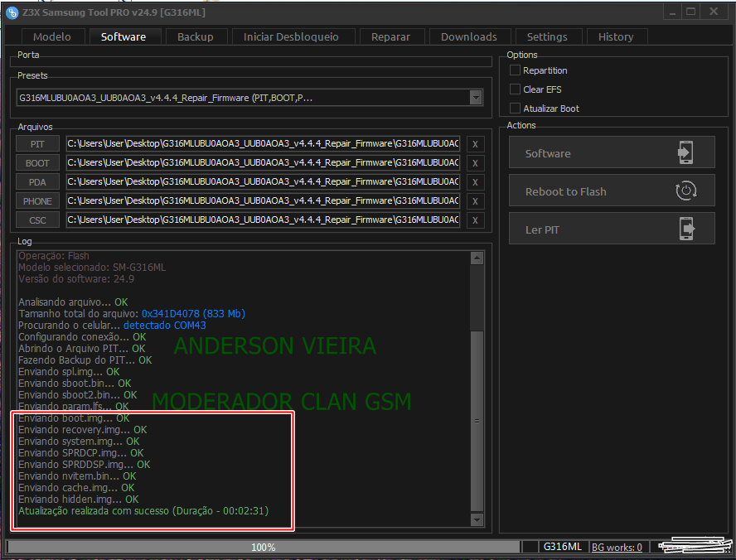Click the 'Modelo selecionado: SM-G316ML' log line
This screenshot has height=560, width=736.
point(92,268)
